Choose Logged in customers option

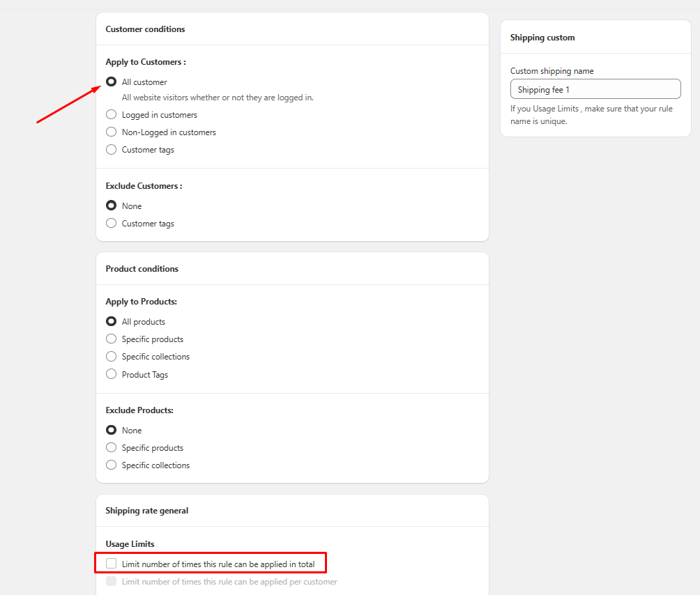point(111,115)
